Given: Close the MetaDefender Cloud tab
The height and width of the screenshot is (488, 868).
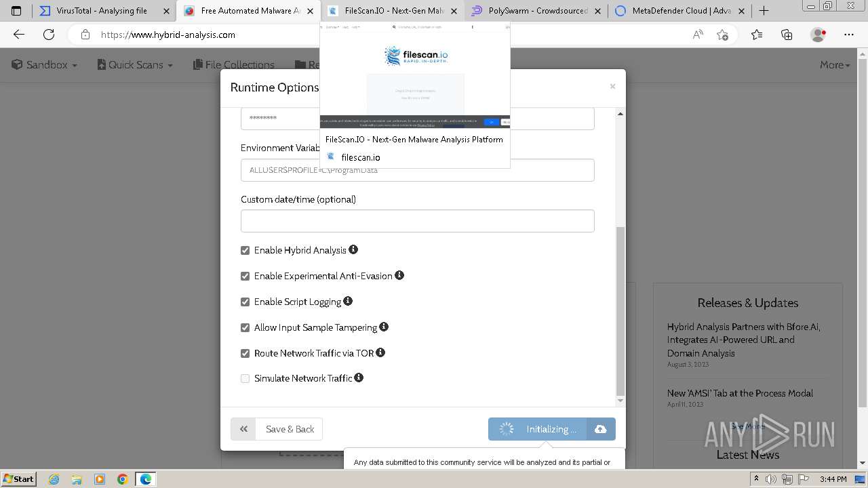Looking at the screenshot, I should pyautogui.click(x=741, y=11).
